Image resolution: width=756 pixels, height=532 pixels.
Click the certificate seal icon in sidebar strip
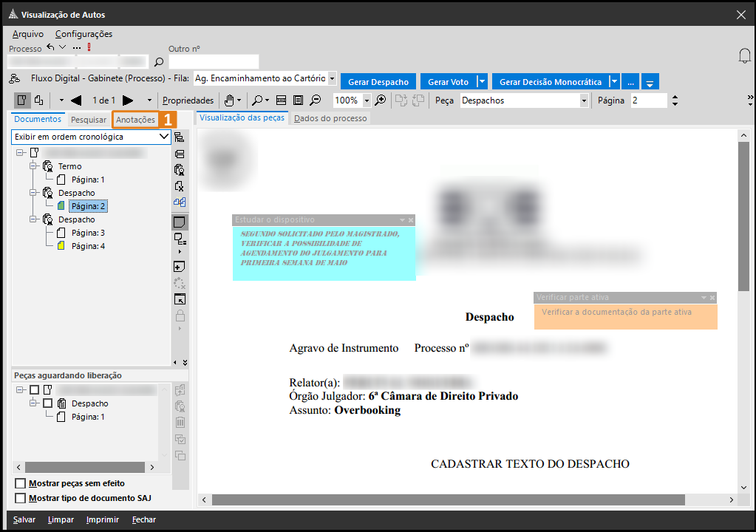pyautogui.click(x=180, y=170)
